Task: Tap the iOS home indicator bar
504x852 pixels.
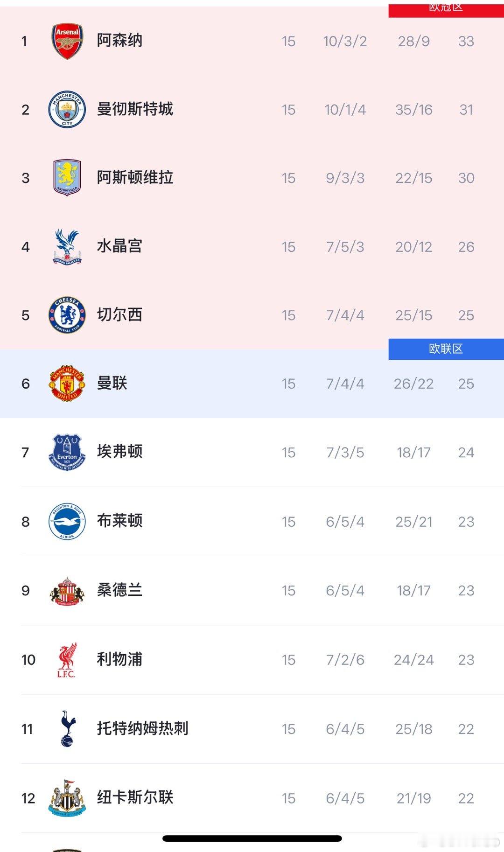Action: [x=252, y=838]
